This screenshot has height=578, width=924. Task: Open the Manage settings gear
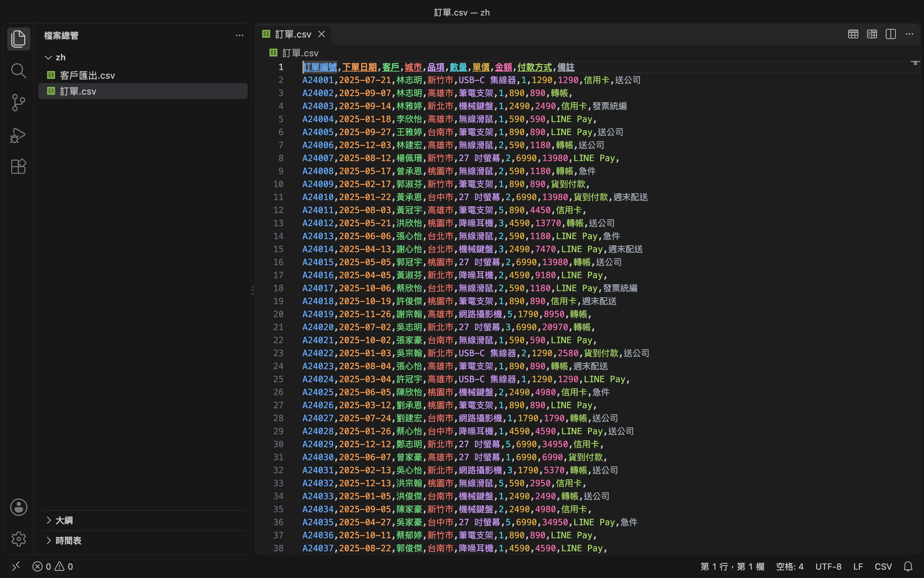(x=18, y=539)
